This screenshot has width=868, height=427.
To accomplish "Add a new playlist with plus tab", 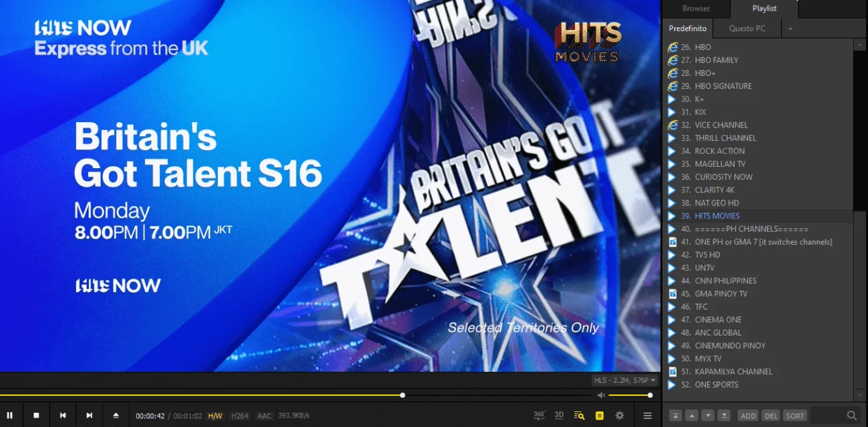I will pos(790,28).
